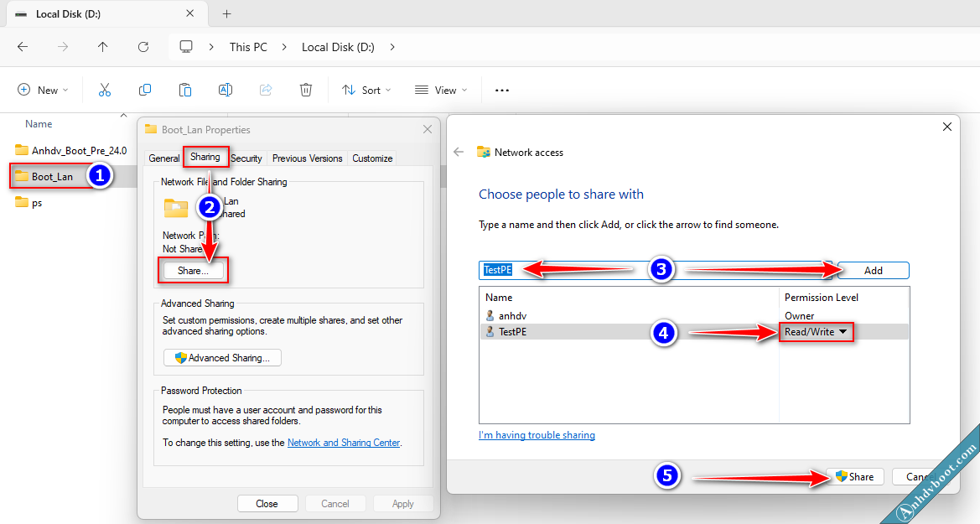Open the Read/Write permission dropdown
This screenshot has height=524, width=980.
click(x=816, y=332)
